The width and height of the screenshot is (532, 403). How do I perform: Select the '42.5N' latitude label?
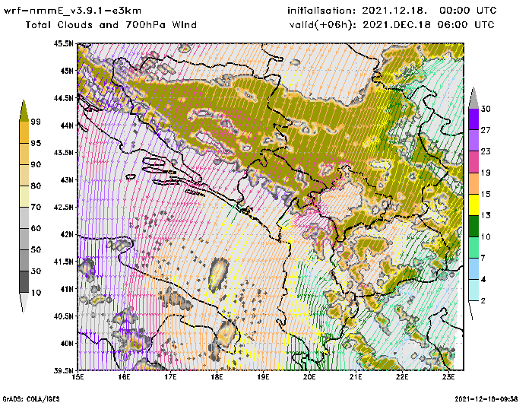click(x=63, y=207)
